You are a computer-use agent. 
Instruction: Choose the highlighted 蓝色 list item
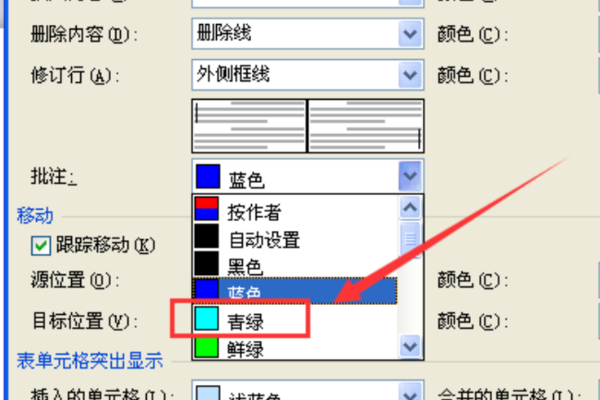[x=295, y=291]
